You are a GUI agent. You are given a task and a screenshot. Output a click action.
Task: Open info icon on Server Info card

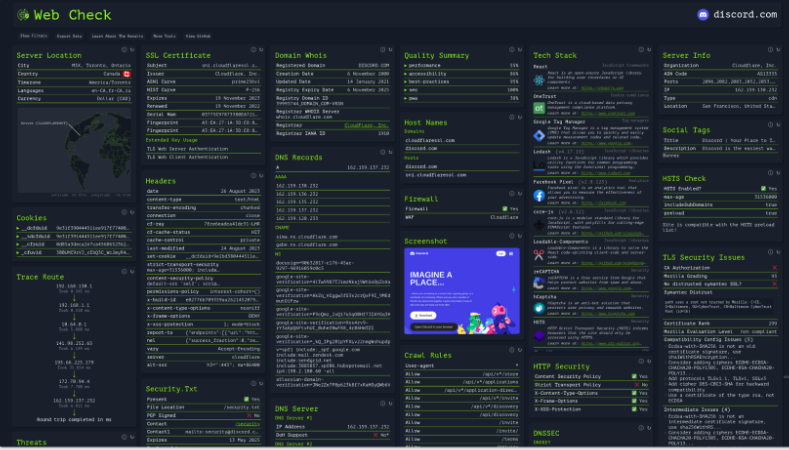[771, 49]
